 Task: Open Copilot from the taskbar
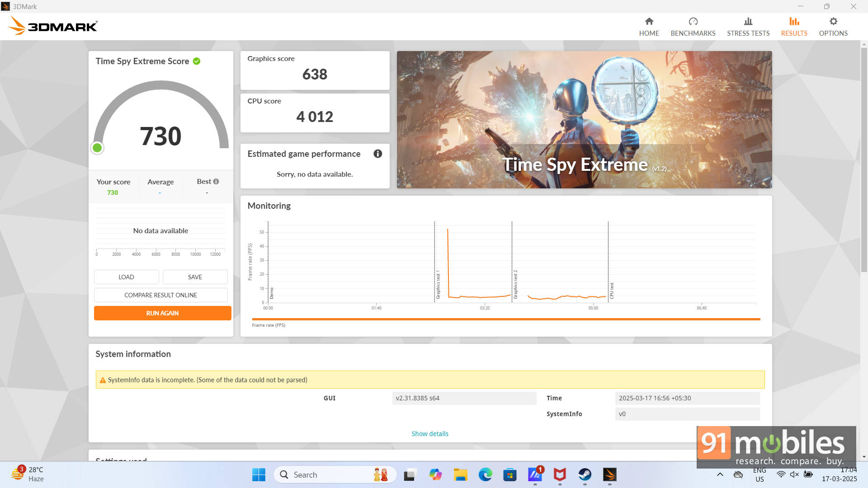tap(435, 474)
